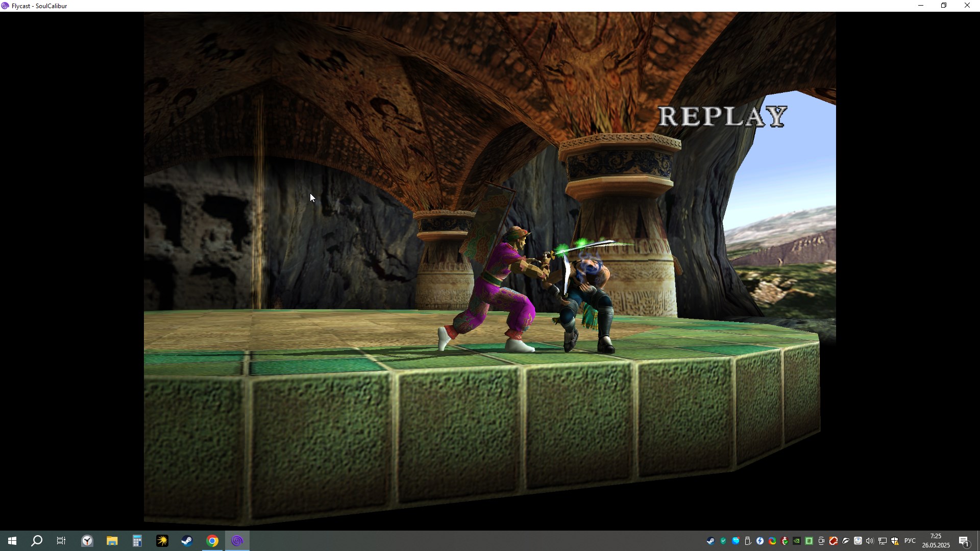
Task: Restore down the Flycast window
Action: (944, 6)
